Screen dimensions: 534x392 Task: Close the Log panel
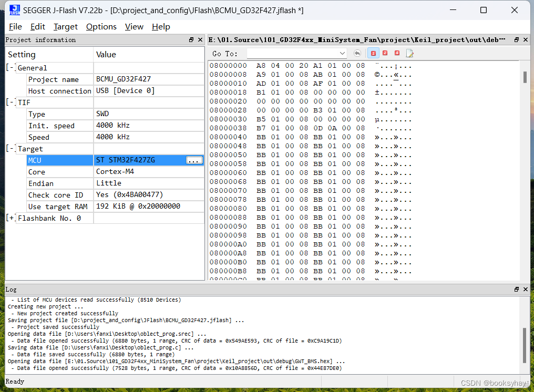click(x=526, y=289)
